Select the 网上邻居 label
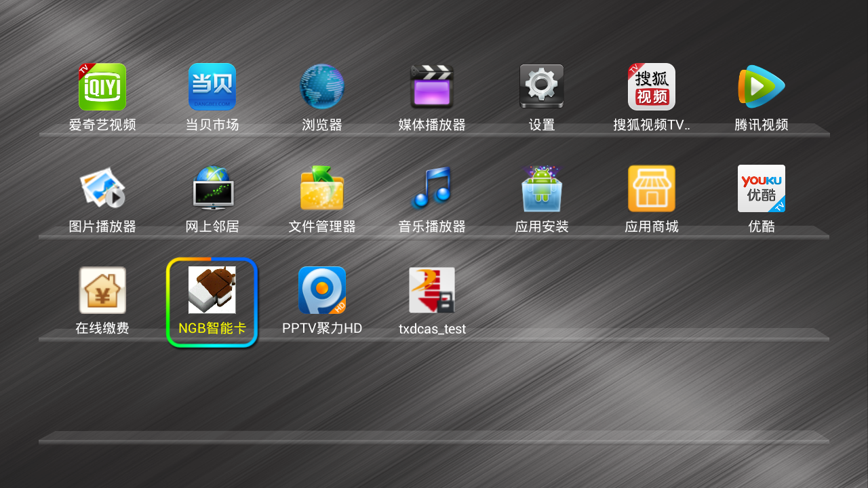868x488 pixels. 212,226
